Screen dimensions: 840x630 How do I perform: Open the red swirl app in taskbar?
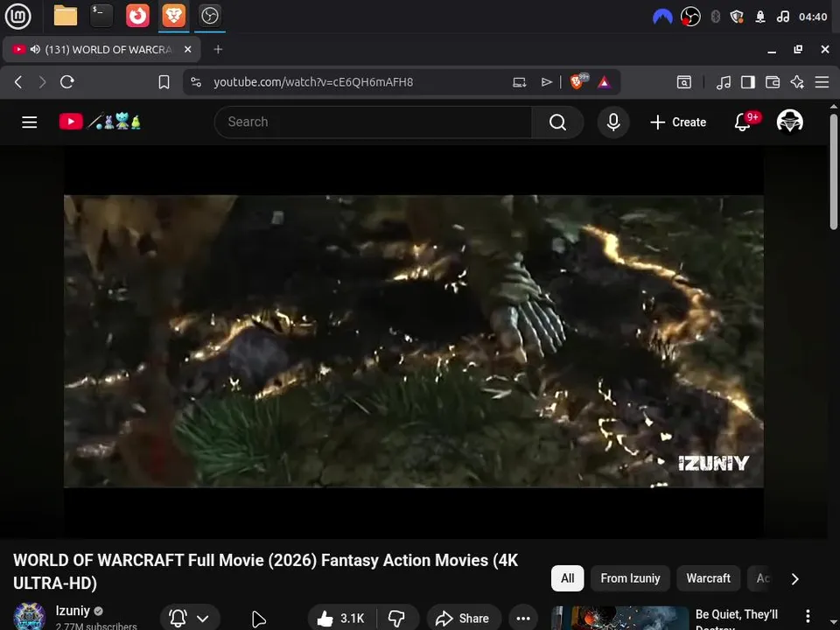tap(137, 16)
